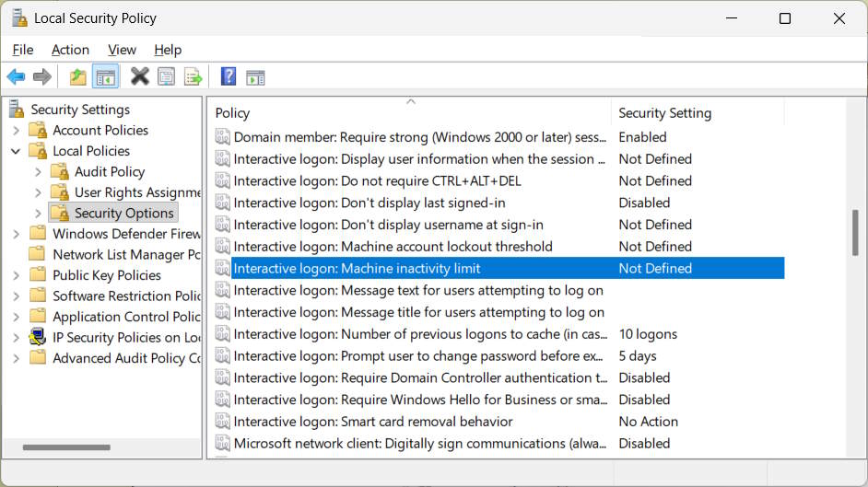868x487 pixels.
Task: Click the Delete X toolbar icon
Action: tap(139, 76)
